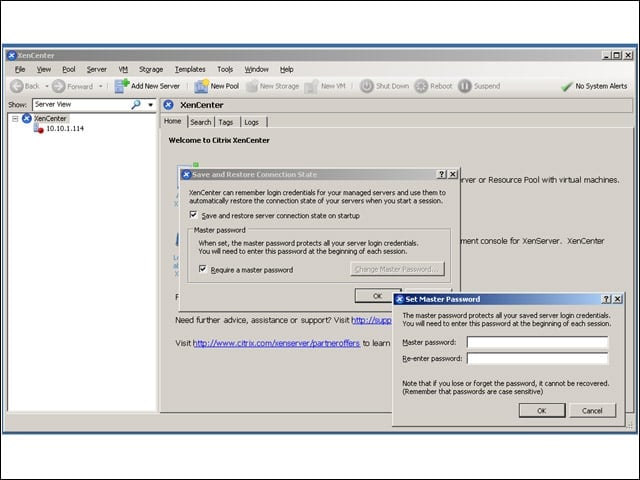
Task: Switch to the Search tab
Action: [x=201, y=122]
